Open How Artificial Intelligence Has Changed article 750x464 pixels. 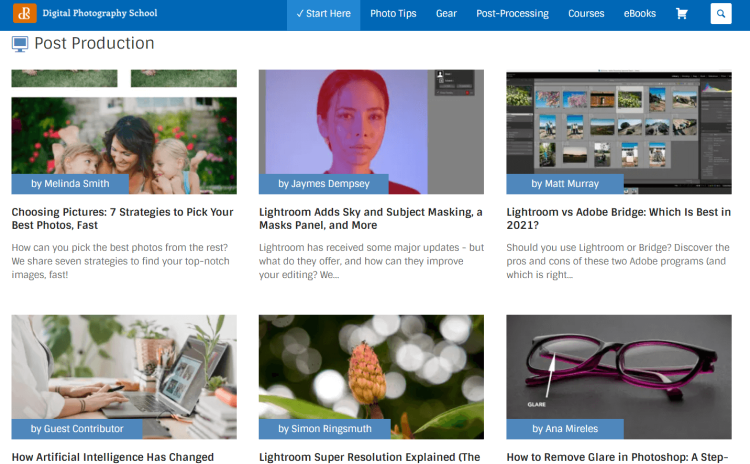coord(112,457)
